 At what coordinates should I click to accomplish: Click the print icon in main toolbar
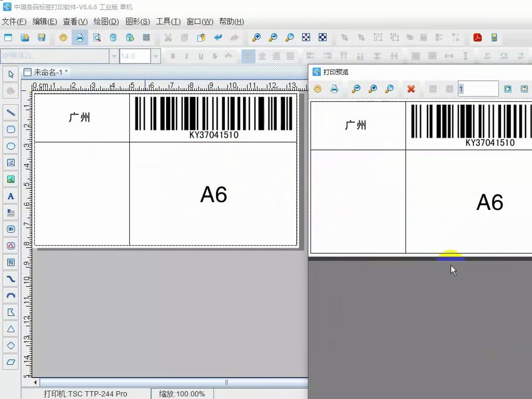pyautogui.click(x=80, y=37)
